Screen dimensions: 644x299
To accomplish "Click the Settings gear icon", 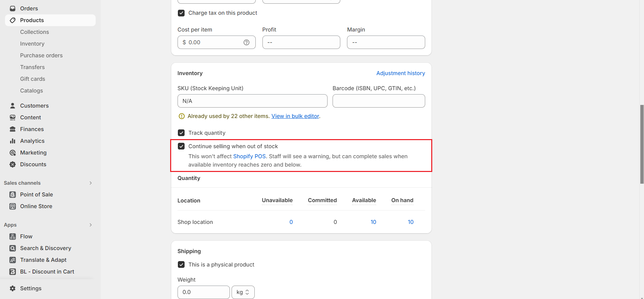I will pyautogui.click(x=13, y=289).
